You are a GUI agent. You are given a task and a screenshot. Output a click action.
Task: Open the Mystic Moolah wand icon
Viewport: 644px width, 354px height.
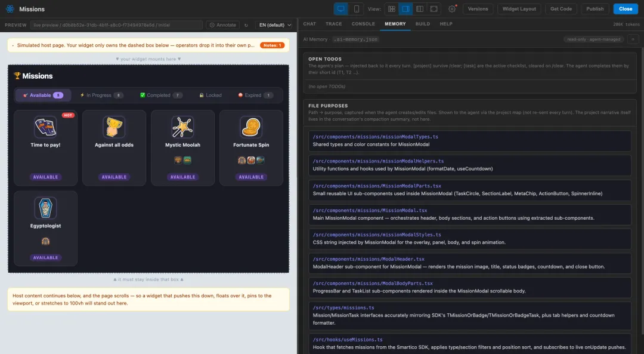[182, 127]
